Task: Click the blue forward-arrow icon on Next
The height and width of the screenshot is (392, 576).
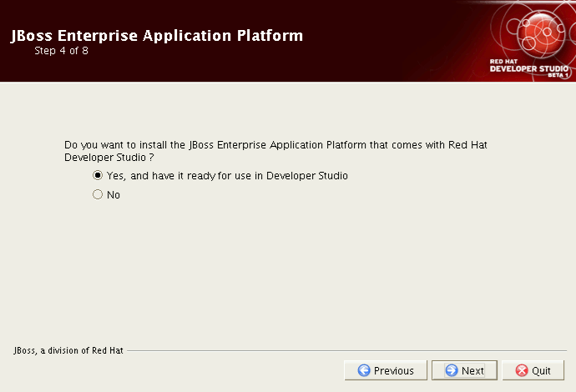Action: click(452, 370)
